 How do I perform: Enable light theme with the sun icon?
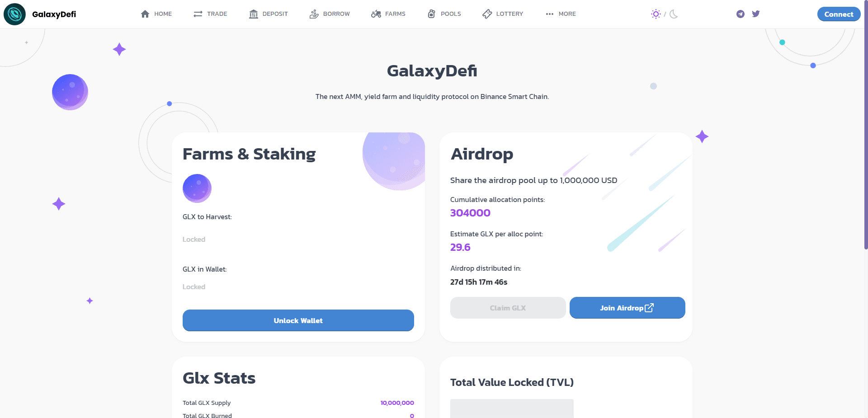[x=656, y=14]
